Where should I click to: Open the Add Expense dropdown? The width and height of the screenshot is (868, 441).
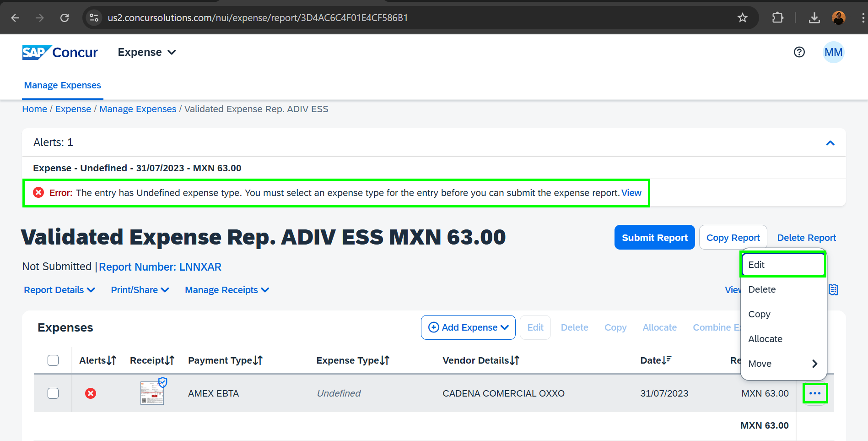point(468,327)
